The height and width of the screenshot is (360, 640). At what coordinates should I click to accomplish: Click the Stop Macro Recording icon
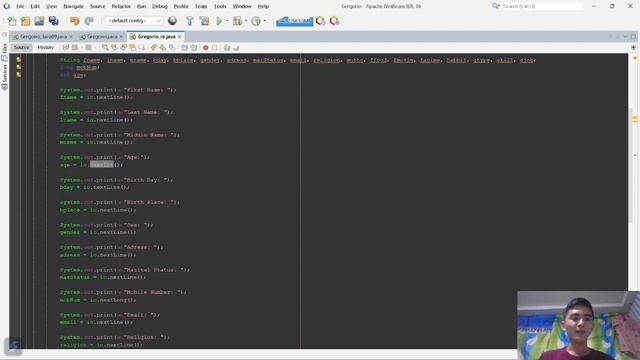pos(214,48)
